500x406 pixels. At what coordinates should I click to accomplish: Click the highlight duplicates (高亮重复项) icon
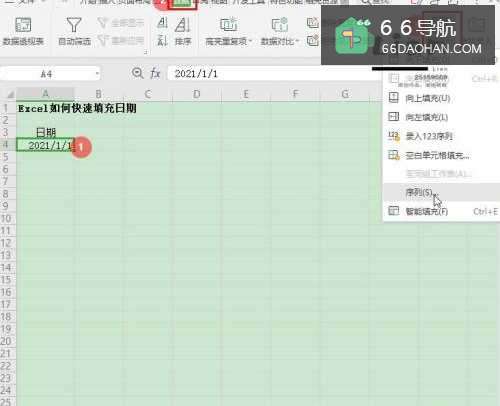point(228,25)
